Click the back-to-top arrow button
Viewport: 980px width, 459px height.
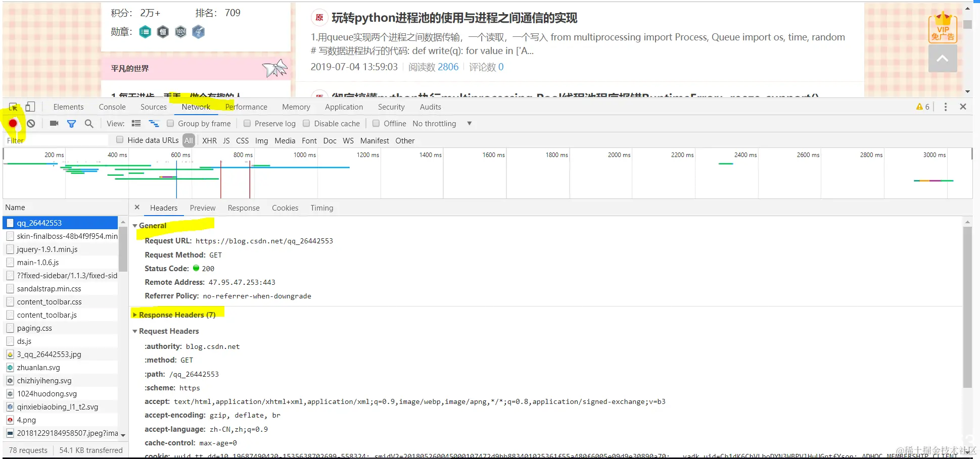tap(943, 59)
